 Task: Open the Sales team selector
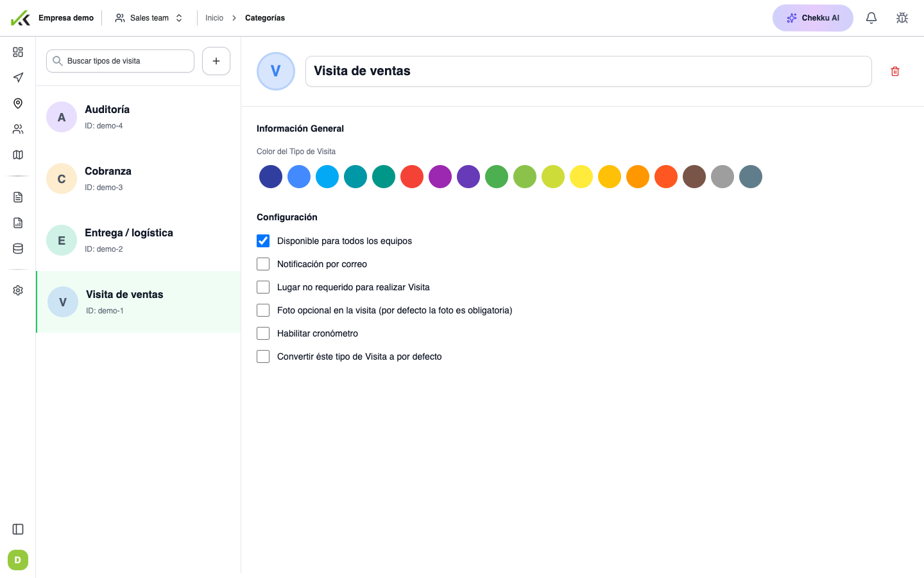(149, 18)
